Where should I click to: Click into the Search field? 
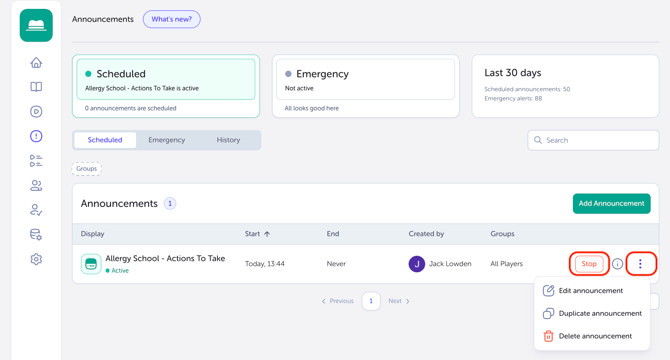[x=593, y=140]
